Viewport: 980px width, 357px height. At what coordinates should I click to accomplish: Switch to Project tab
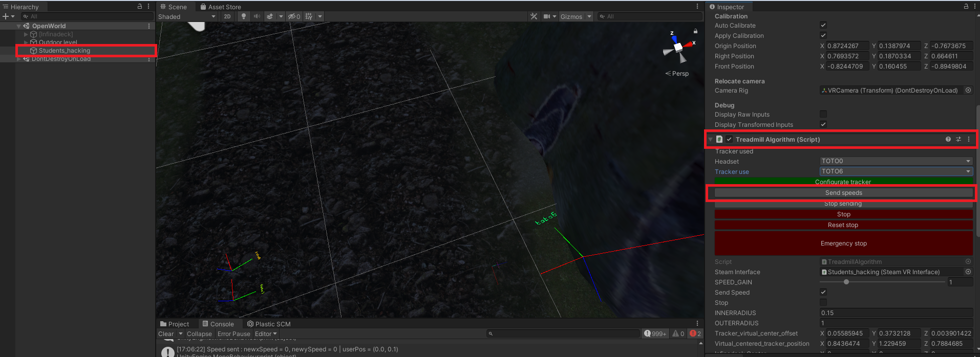coord(175,324)
